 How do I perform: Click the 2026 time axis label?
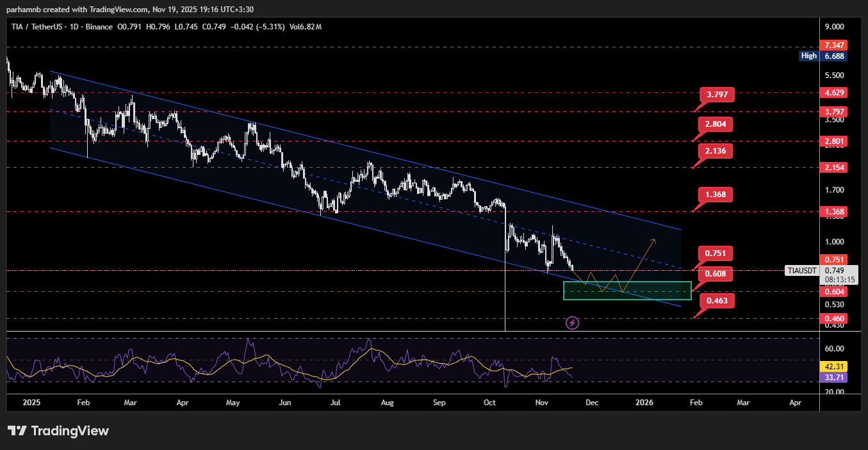tap(644, 403)
